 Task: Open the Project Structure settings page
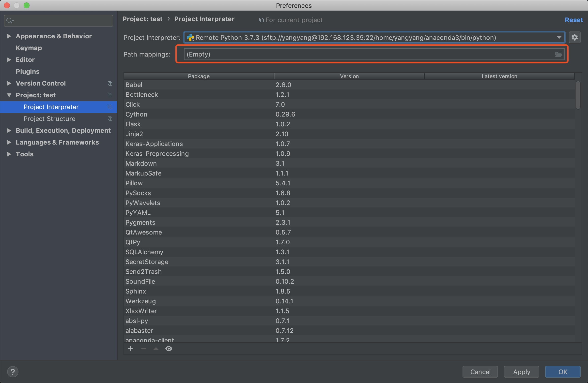[49, 119]
